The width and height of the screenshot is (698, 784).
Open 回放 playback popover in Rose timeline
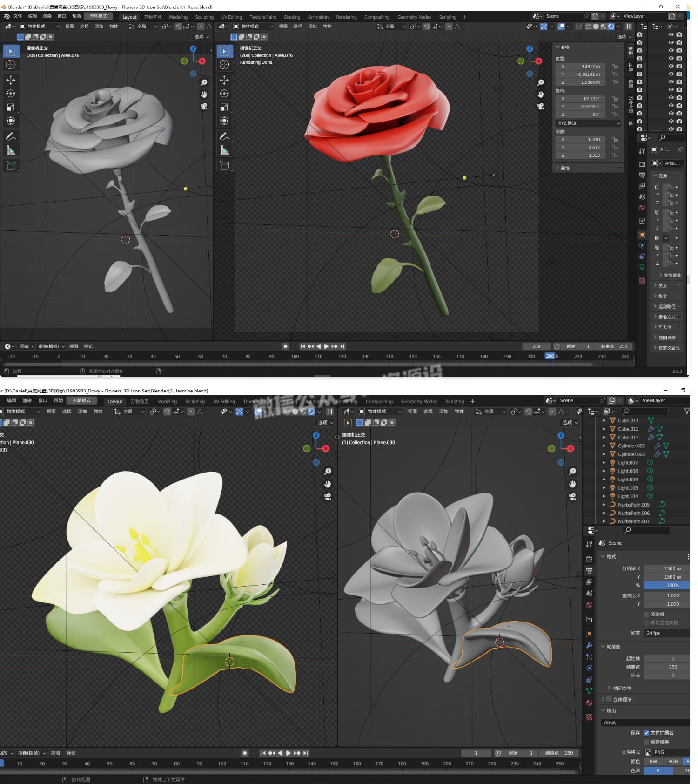[x=27, y=346]
